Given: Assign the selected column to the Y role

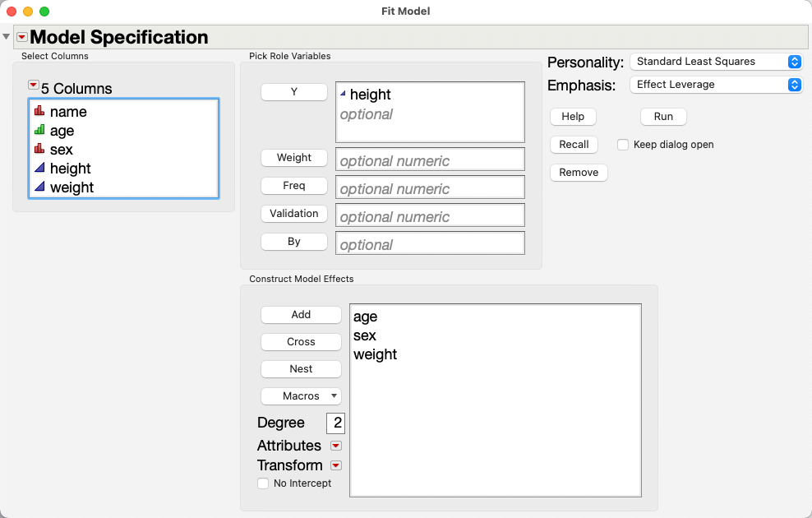Looking at the screenshot, I should [x=294, y=92].
